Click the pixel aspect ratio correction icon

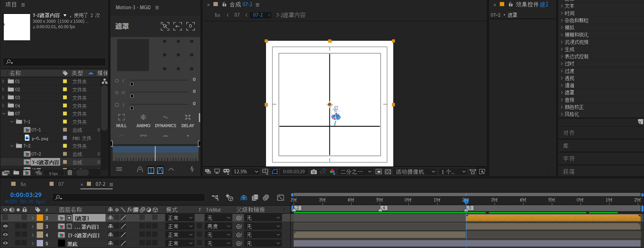(473, 172)
